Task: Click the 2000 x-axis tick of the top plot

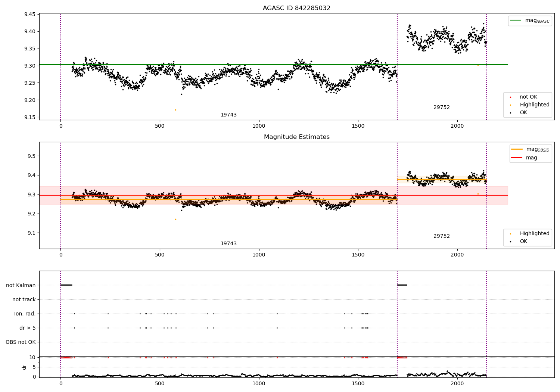Action: [x=457, y=126]
